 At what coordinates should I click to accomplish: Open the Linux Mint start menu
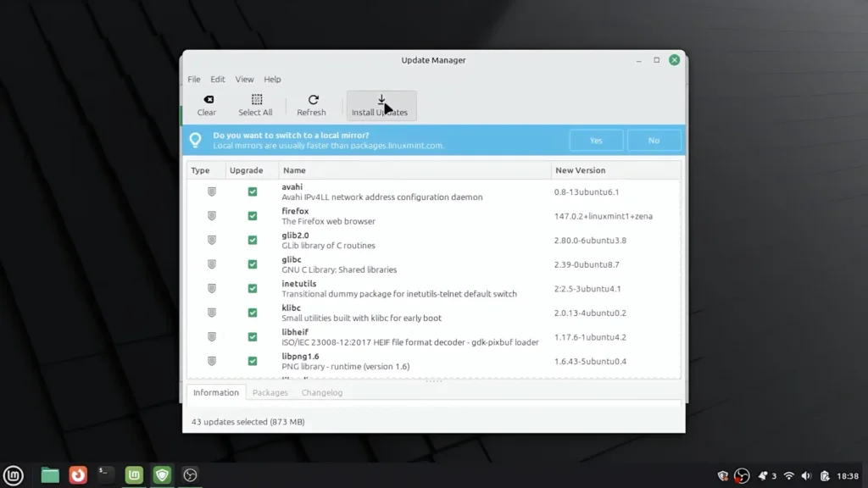[14, 475]
